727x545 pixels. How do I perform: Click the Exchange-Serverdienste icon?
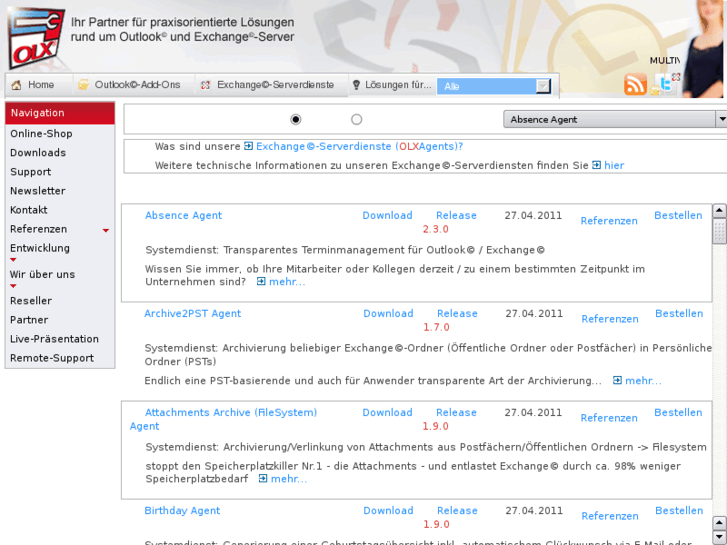[205, 85]
